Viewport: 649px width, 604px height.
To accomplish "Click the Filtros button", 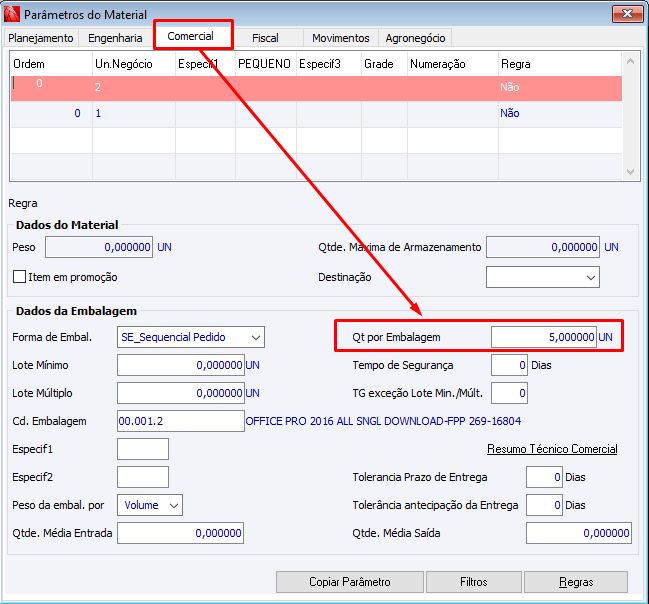I will tap(474, 582).
